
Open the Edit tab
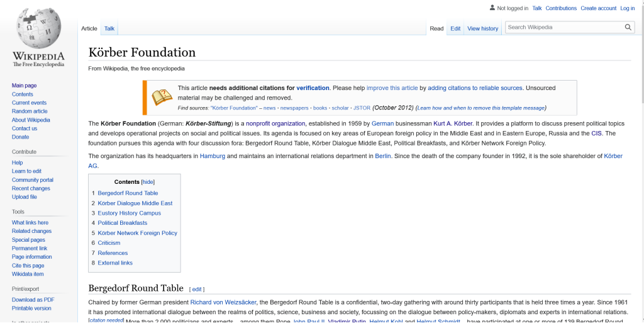pos(455,28)
